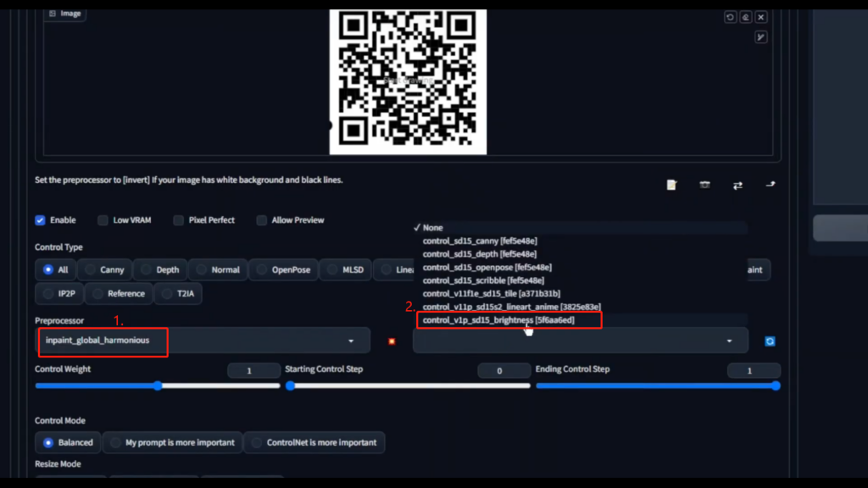868x488 pixels.
Task: Select the Normal control type
Action: (218, 270)
